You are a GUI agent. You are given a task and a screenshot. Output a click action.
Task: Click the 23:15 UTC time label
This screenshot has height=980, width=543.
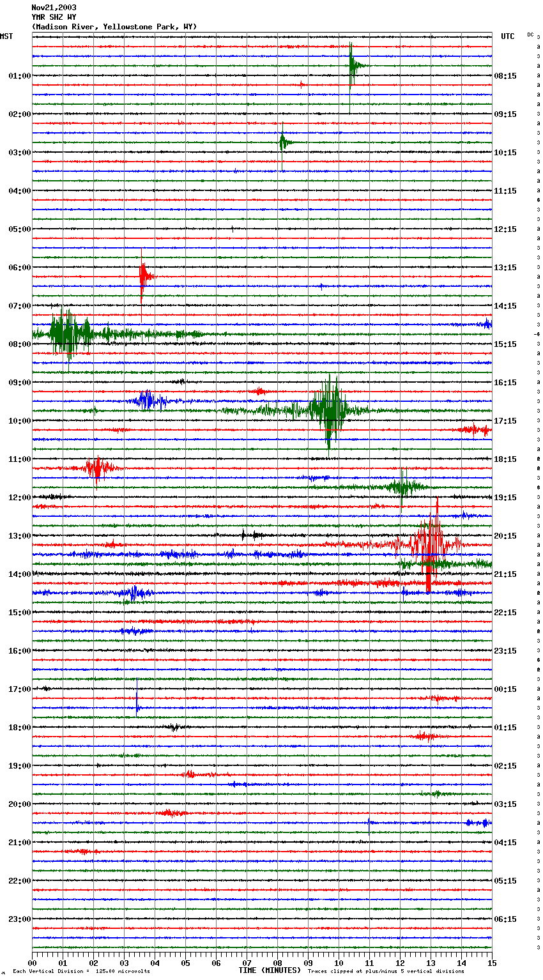(505, 651)
